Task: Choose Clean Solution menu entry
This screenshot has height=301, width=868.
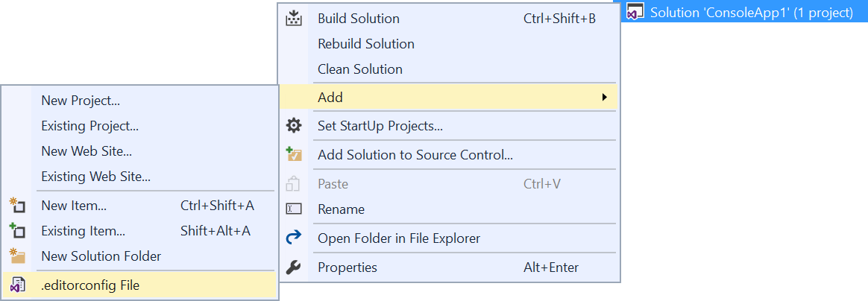Action: pos(359,69)
